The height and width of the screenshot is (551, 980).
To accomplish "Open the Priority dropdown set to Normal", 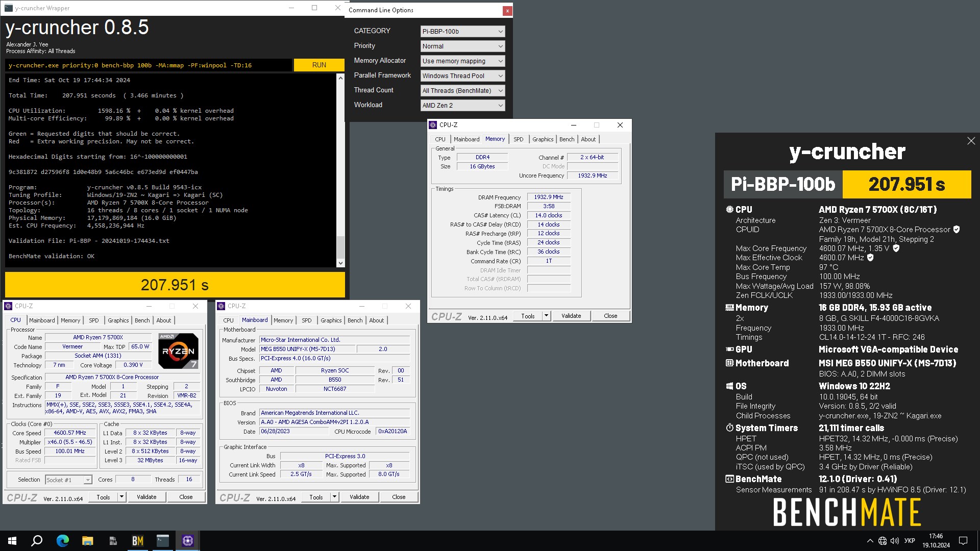I will coord(462,46).
